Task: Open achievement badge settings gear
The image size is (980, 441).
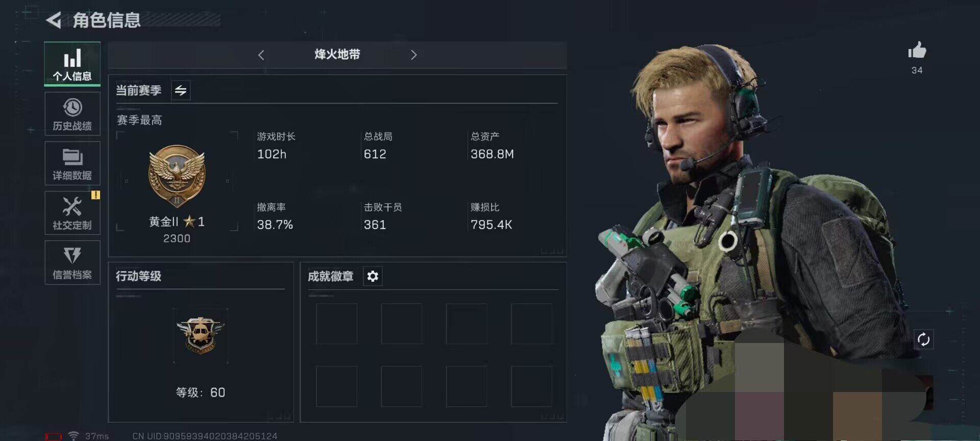Action: click(x=373, y=276)
